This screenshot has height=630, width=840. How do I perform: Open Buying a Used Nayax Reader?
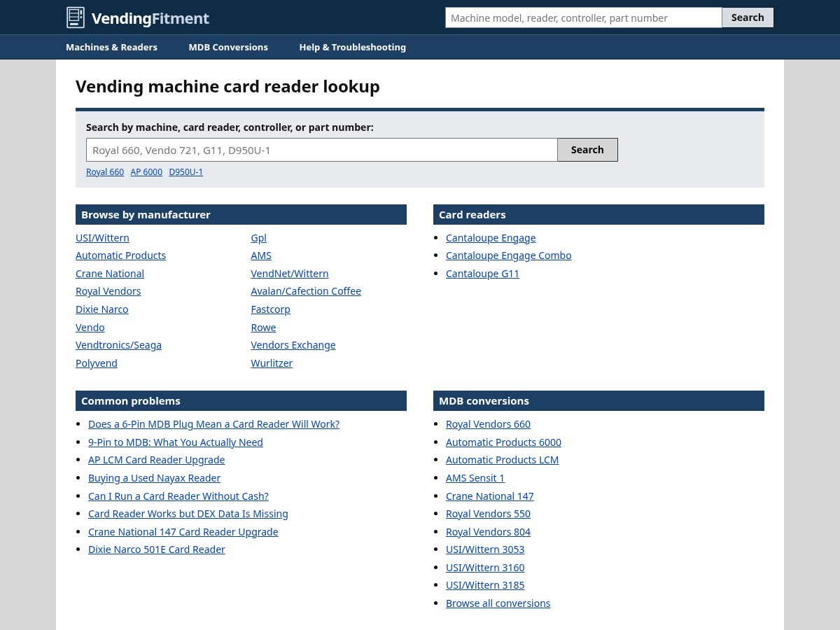pyautogui.click(x=154, y=478)
